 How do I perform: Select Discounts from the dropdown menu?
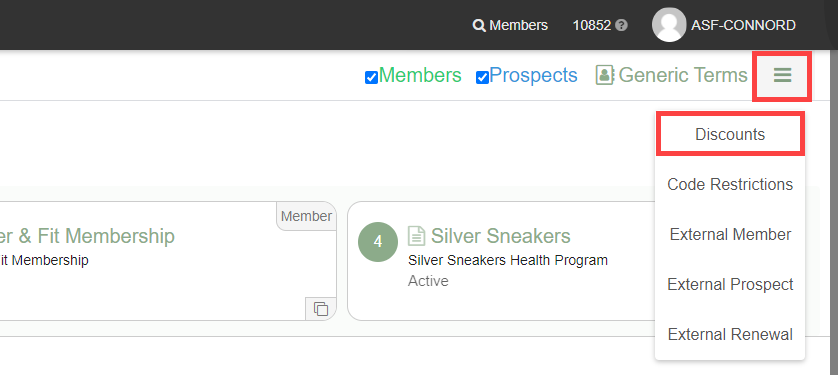730,134
